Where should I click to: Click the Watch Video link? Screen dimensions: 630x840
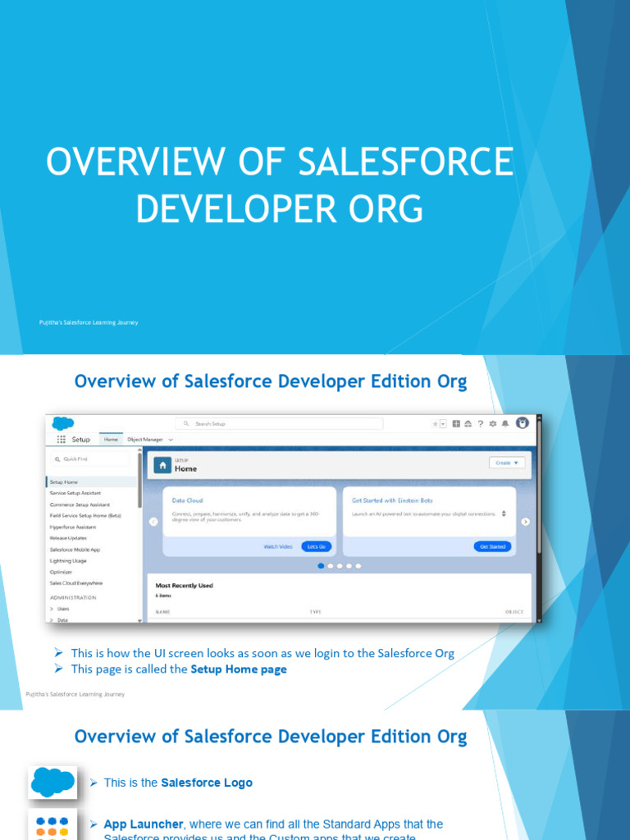pos(278,546)
